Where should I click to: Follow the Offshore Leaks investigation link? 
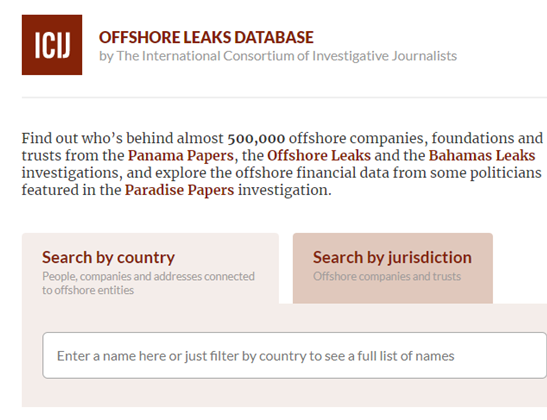click(x=319, y=156)
